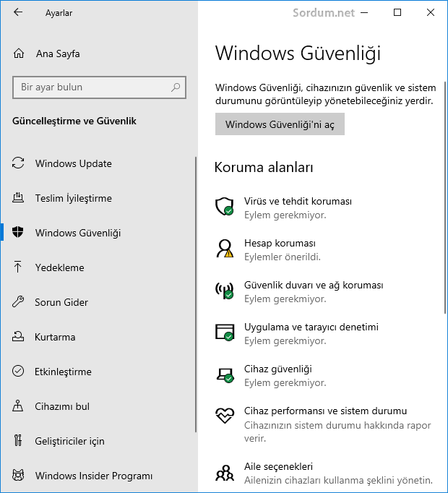This screenshot has height=493, width=448.
Task: Click the Cihaz performansı heart icon
Action: pos(225,416)
